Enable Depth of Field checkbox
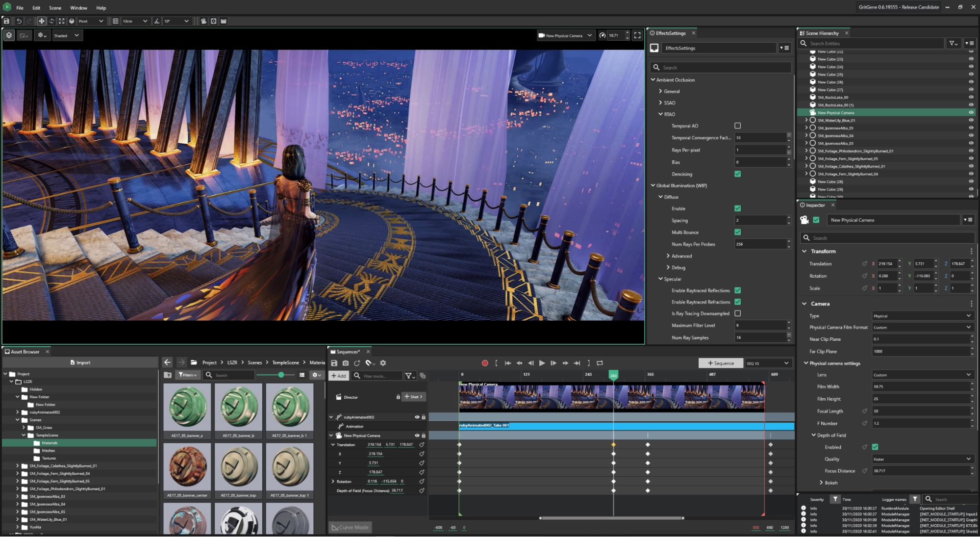 [x=875, y=447]
